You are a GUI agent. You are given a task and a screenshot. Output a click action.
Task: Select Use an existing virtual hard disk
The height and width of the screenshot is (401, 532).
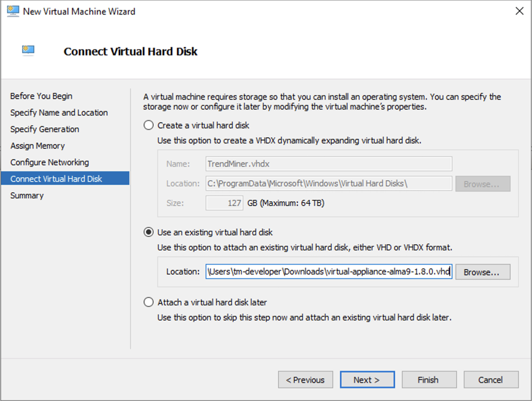click(x=148, y=232)
